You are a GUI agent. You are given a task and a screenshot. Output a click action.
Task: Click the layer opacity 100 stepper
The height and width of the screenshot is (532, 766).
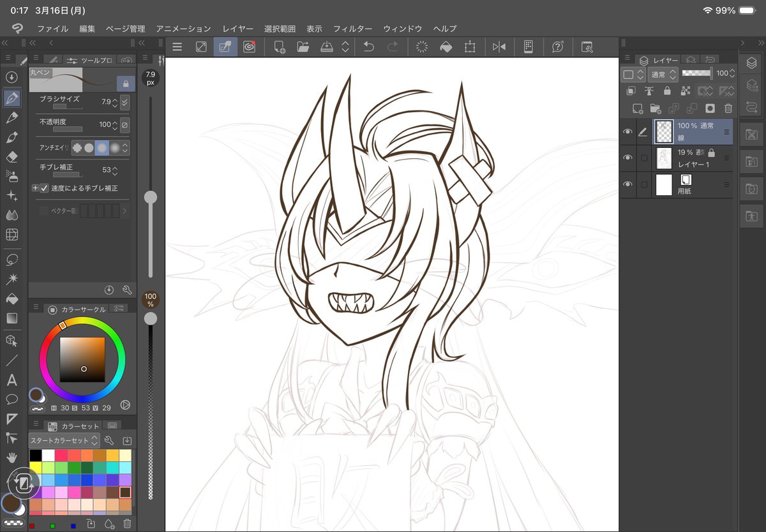pyautogui.click(x=732, y=73)
